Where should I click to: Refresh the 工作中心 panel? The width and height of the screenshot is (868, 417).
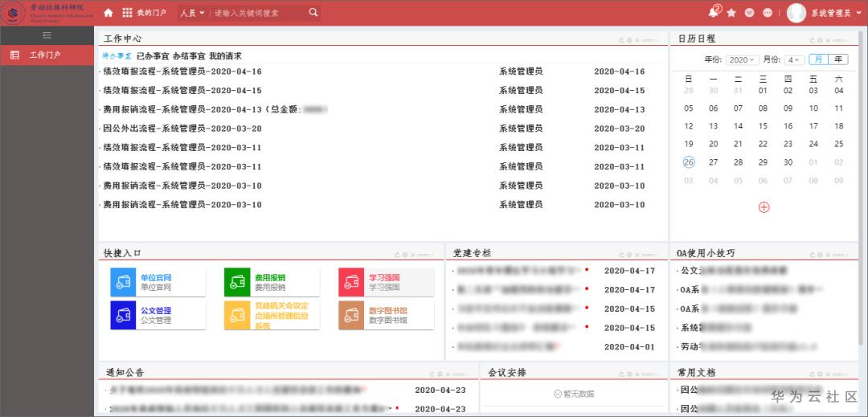(621, 40)
